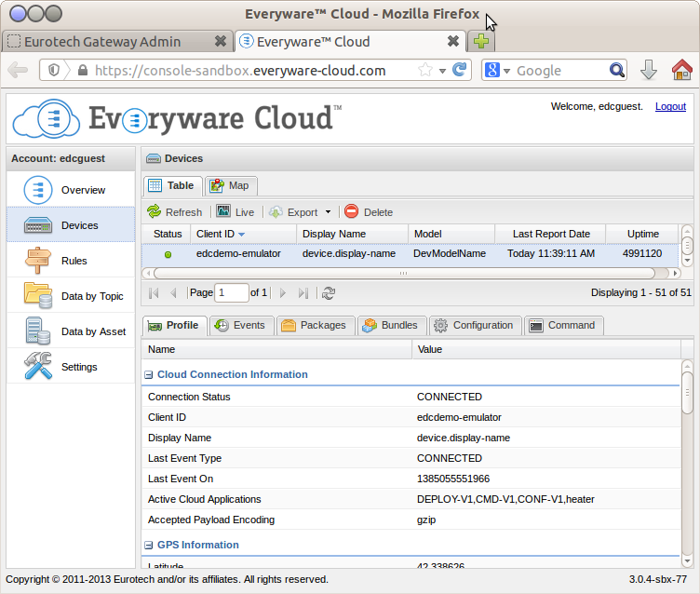Viewport: 700px width, 594px height.
Task: Click the downloads arrow icon
Action: [648, 70]
